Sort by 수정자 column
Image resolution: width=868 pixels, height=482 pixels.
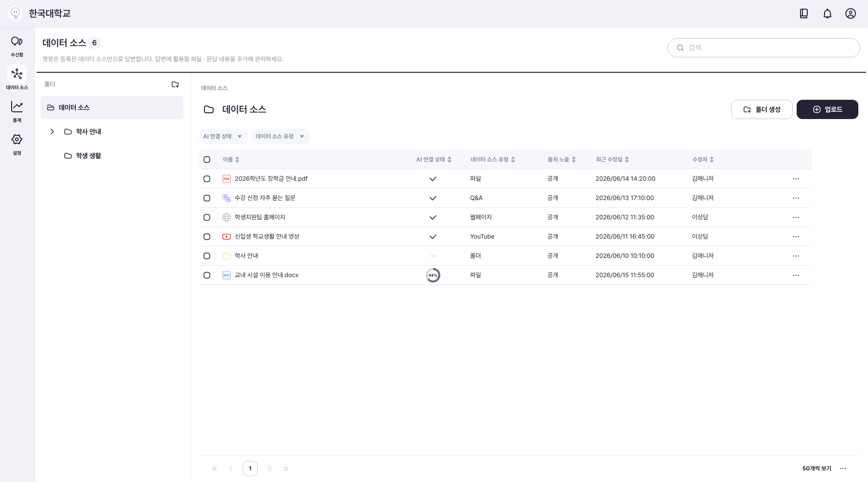pos(703,160)
